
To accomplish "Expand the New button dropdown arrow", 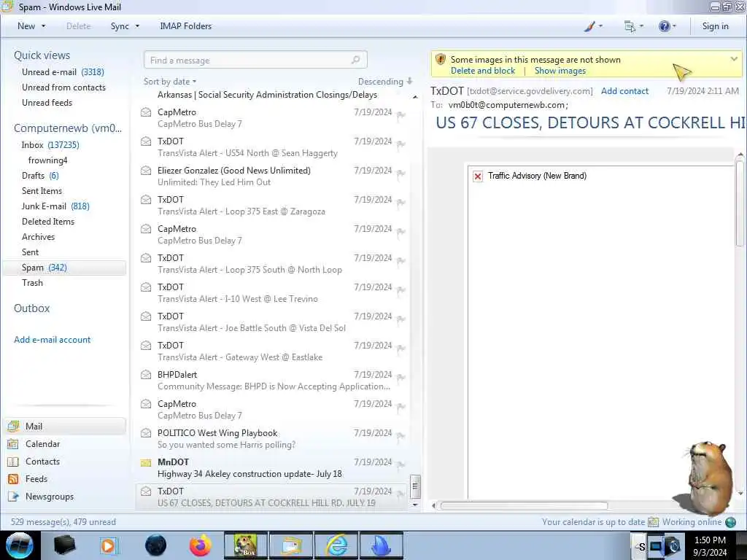I will (x=43, y=26).
